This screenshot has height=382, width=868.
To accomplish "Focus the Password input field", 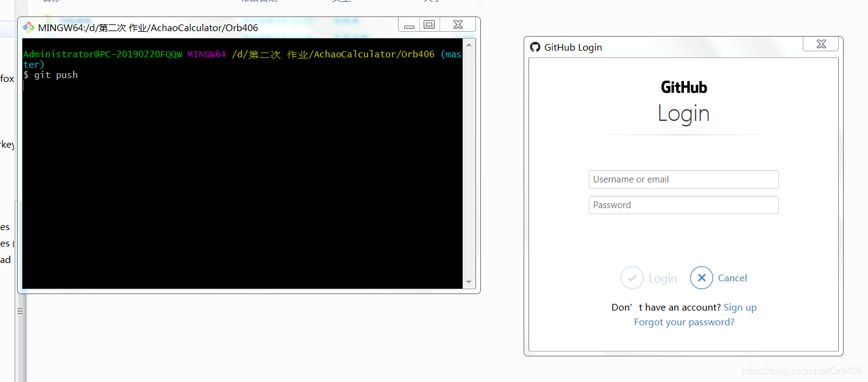I will click(x=683, y=205).
